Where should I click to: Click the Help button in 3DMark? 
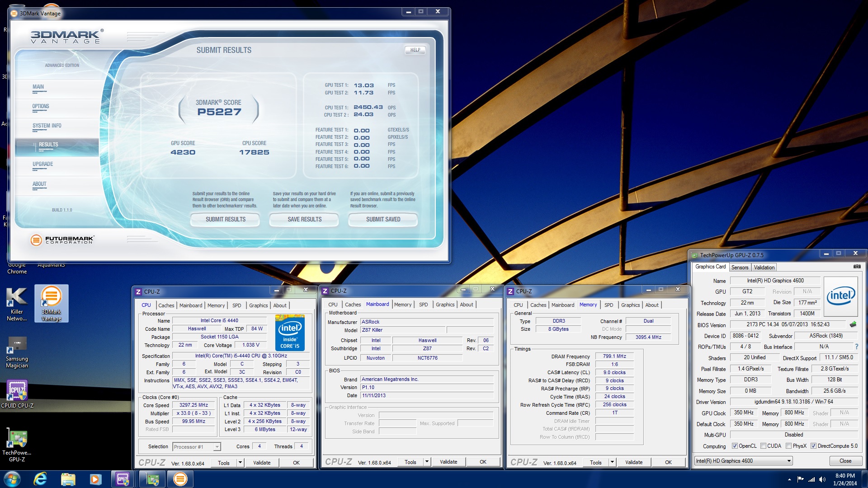(x=415, y=50)
